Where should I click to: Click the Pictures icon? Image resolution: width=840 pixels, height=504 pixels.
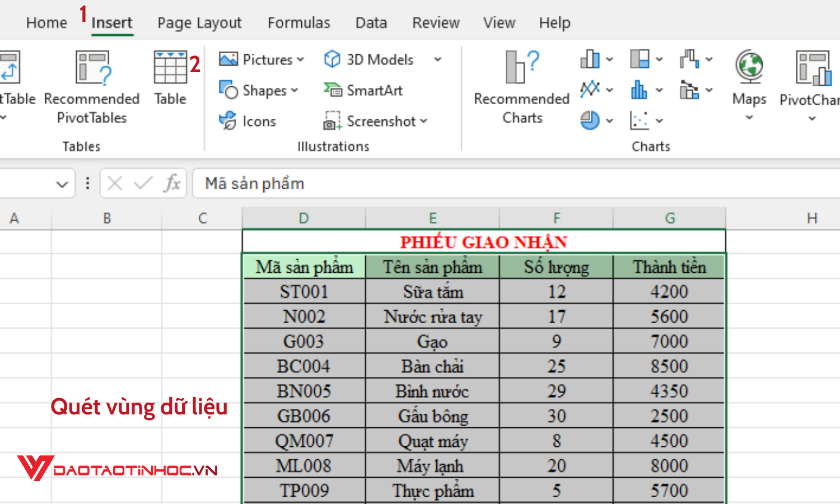tap(229, 59)
